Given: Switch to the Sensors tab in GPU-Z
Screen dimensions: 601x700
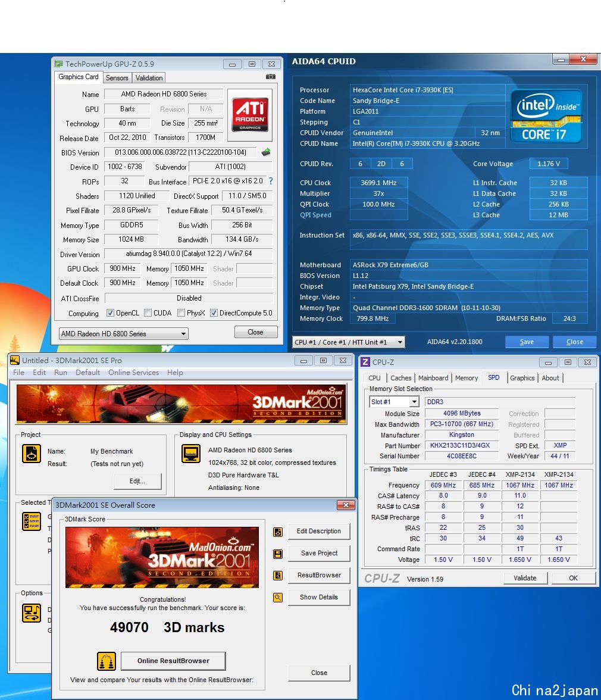Looking at the screenshot, I should [117, 77].
